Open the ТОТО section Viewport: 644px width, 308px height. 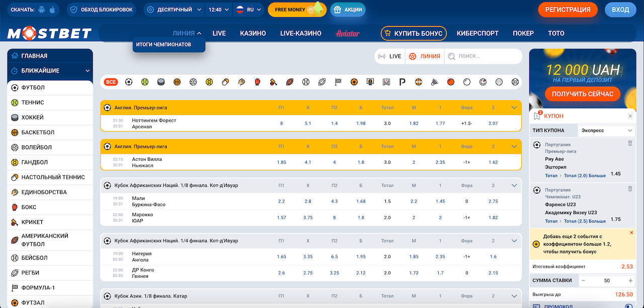coord(556,33)
